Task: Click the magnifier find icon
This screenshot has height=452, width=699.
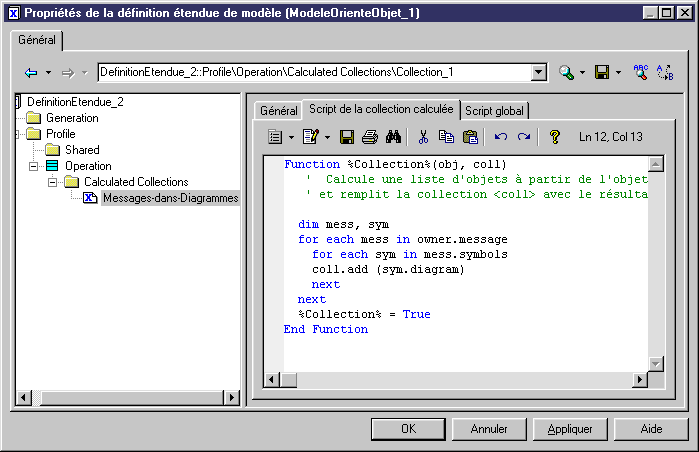Action: [x=566, y=72]
